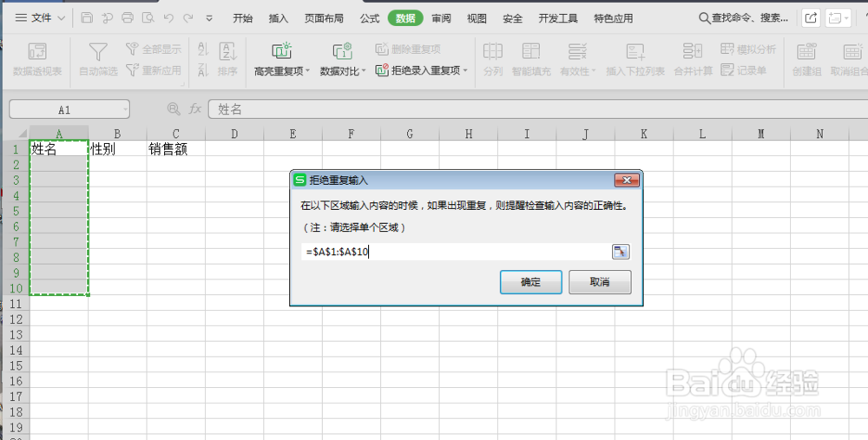Screen dimensions: 868x440
Task: Select column D header
Action: pyautogui.click(x=234, y=134)
